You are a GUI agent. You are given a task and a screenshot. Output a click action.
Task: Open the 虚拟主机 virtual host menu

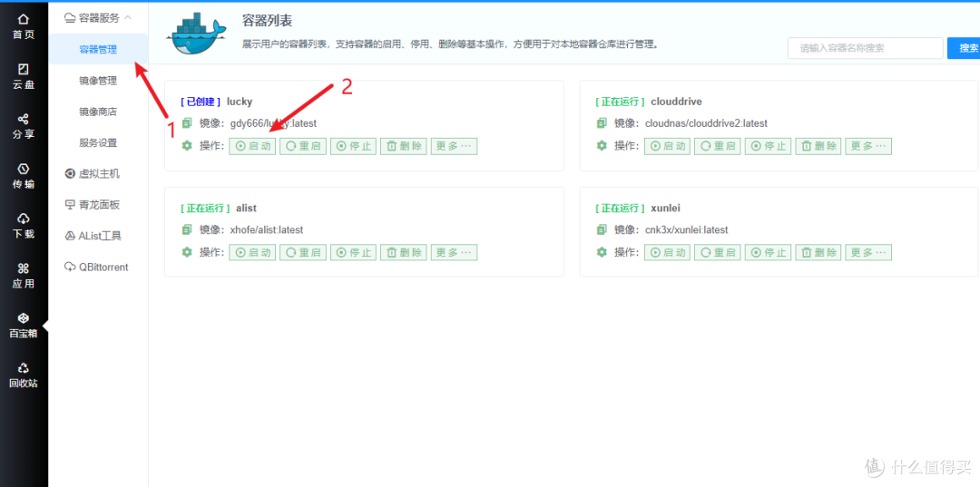[x=93, y=173]
